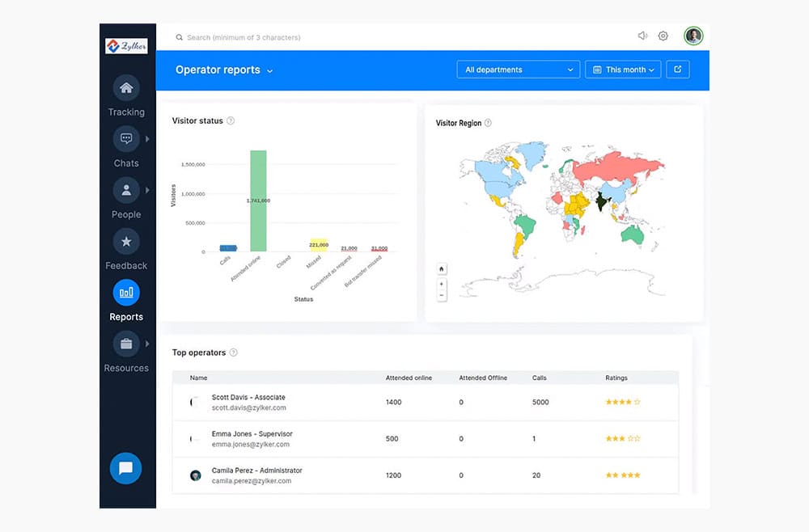Select the Reports sidebar tab

click(126, 293)
